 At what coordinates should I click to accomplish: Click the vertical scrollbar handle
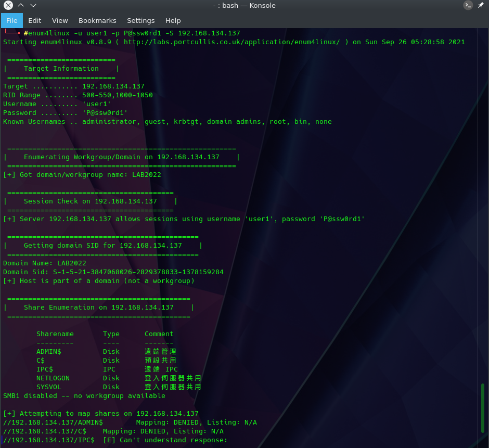[x=482, y=408]
